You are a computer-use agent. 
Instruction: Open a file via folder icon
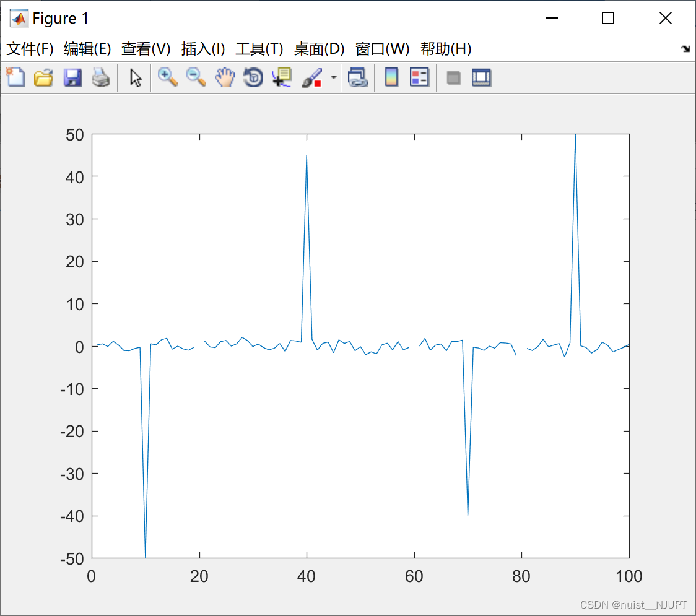tap(43, 77)
